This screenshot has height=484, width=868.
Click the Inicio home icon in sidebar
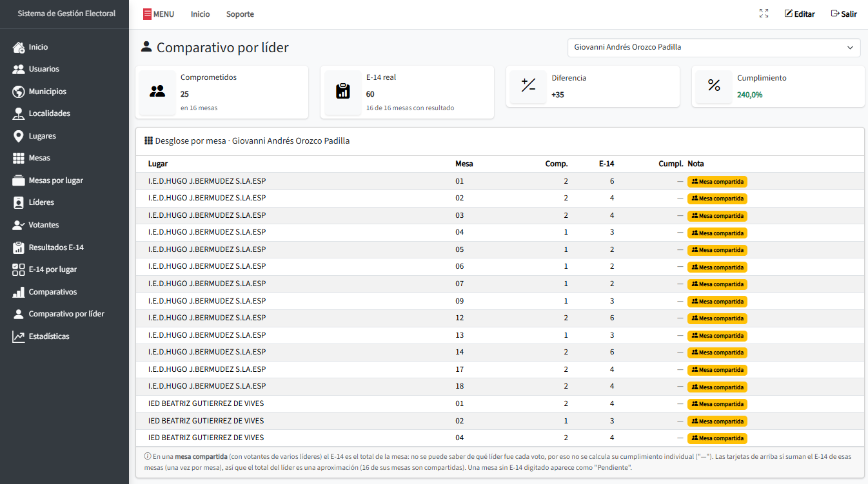(18, 47)
